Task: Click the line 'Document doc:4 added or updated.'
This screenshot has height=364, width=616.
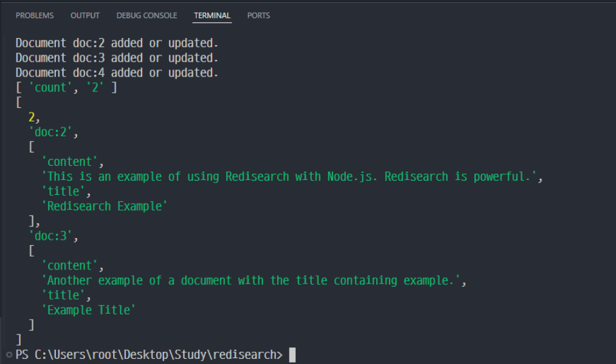Action: pos(117,73)
